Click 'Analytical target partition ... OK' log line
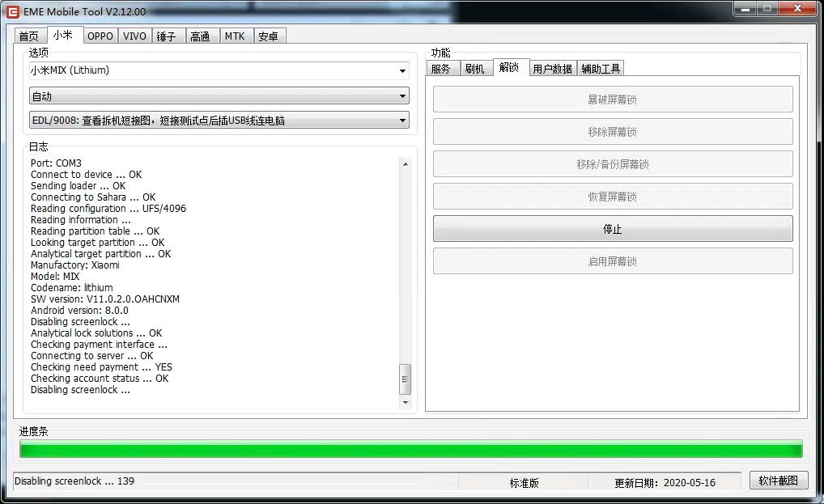The width and height of the screenshot is (824, 504). click(x=101, y=254)
